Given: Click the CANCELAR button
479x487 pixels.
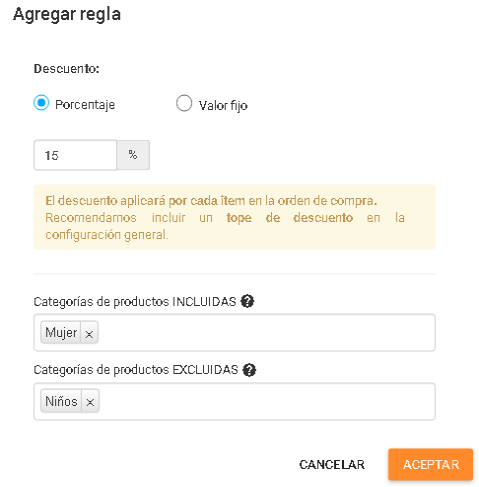Looking at the screenshot, I should click(332, 464).
